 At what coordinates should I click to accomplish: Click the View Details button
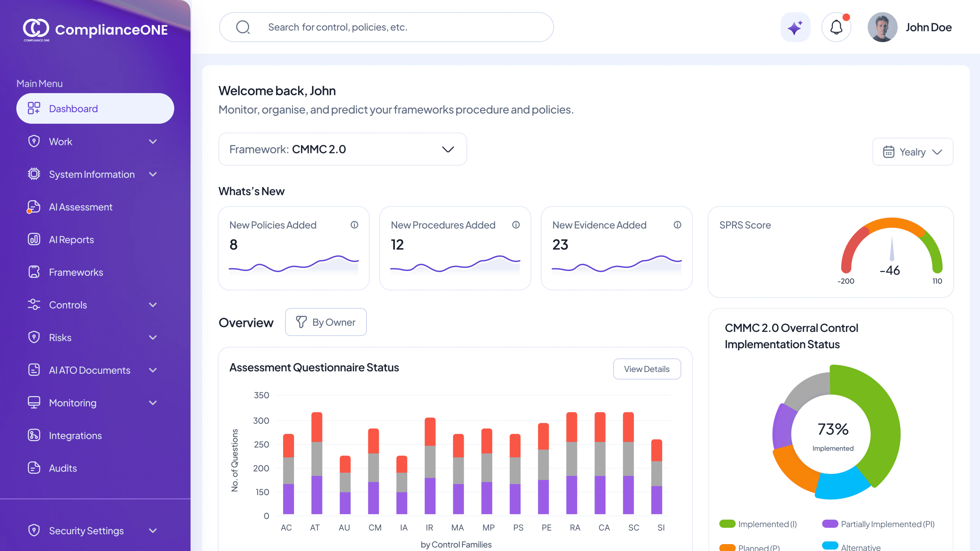(x=646, y=369)
